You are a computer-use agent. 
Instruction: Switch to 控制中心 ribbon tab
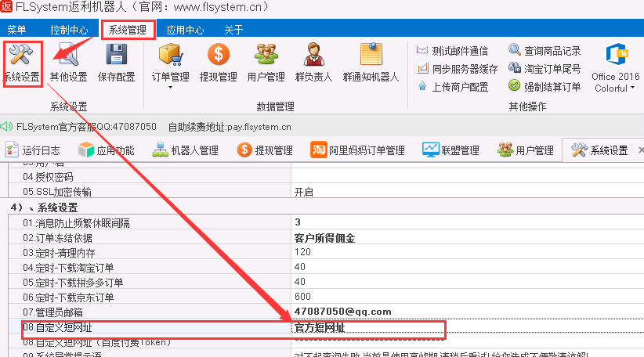point(69,30)
